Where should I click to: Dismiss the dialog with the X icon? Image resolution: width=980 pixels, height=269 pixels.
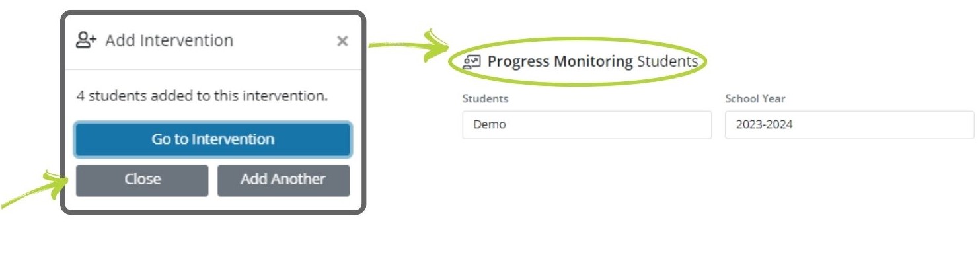coord(342,41)
